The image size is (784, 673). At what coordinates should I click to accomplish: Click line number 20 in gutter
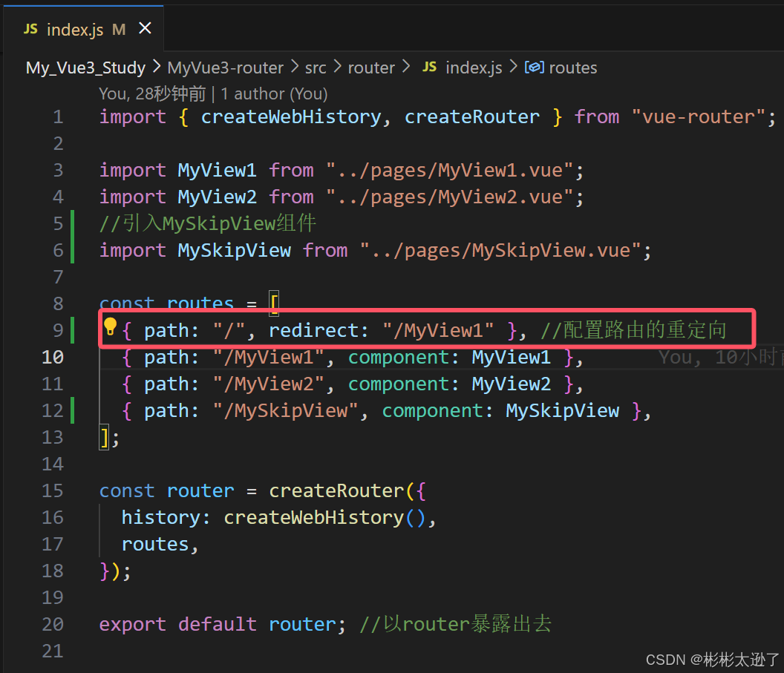(x=53, y=624)
